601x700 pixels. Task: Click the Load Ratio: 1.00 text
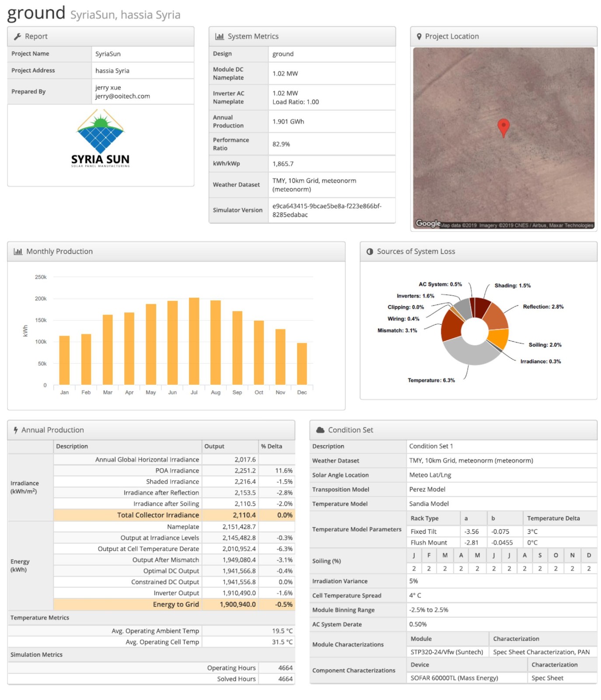coord(296,102)
